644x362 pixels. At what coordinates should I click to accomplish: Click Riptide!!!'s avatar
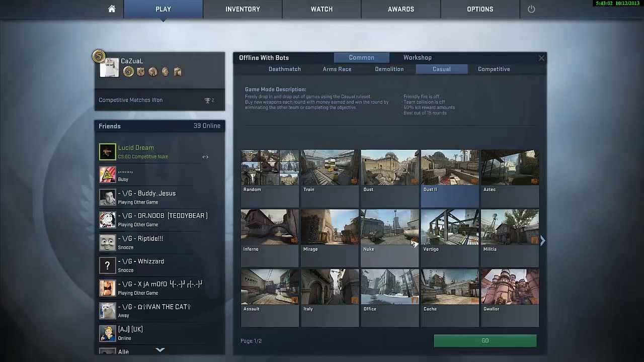[107, 242]
